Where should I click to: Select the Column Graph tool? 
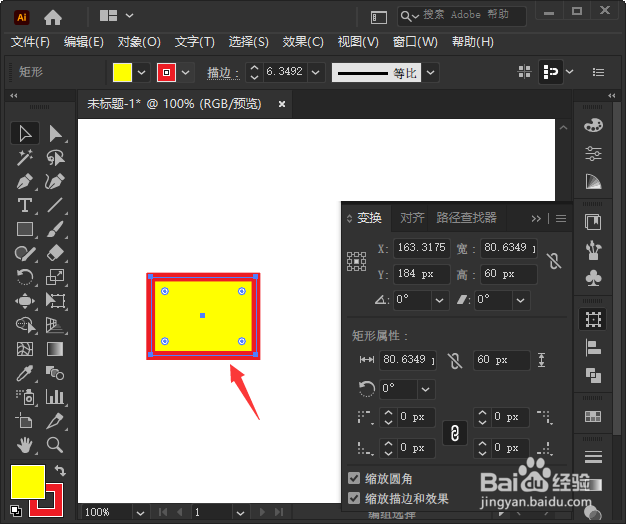click(x=55, y=397)
